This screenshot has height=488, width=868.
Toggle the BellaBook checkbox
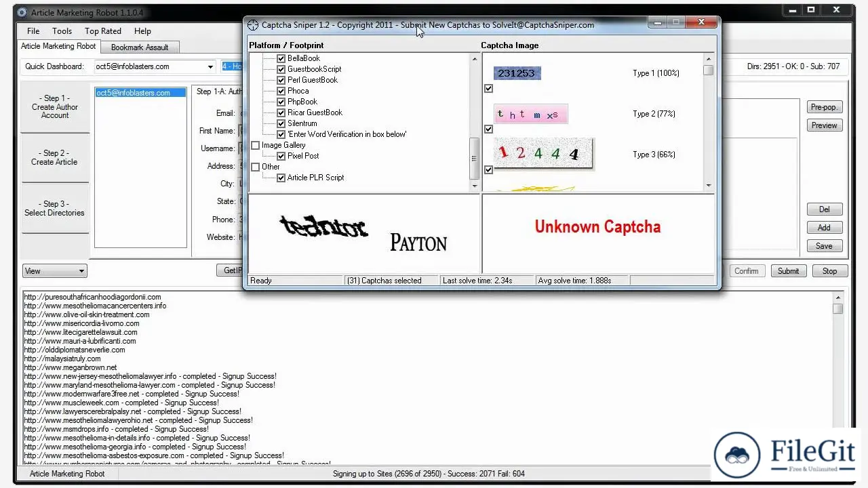click(281, 58)
